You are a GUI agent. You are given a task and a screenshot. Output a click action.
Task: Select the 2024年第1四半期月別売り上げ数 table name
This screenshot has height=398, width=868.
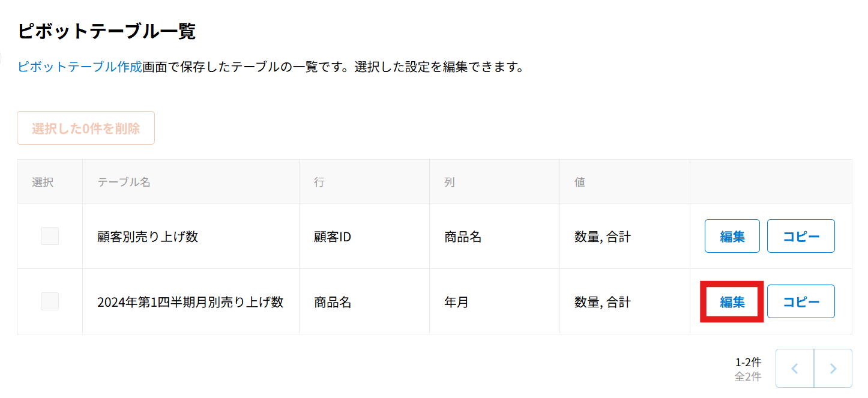point(190,302)
